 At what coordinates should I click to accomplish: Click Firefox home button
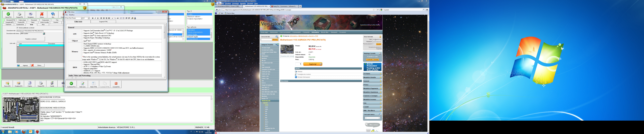tap(427, 10)
